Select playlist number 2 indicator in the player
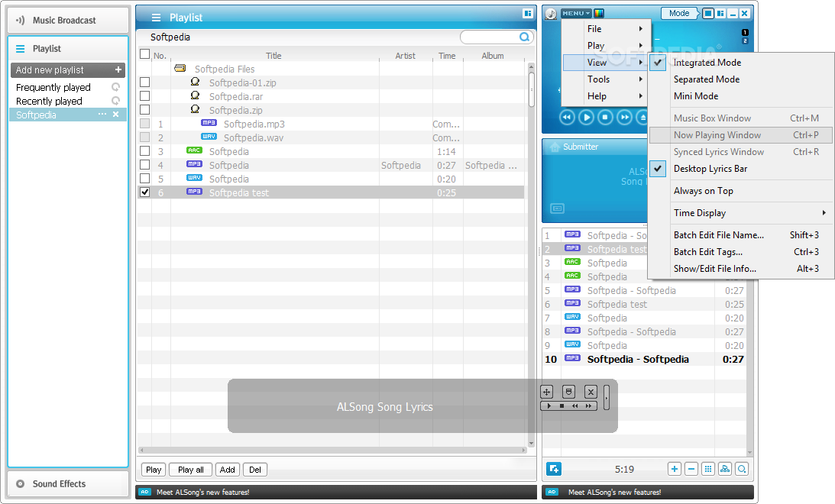Screen dimensions: 835x504 coord(745,40)
